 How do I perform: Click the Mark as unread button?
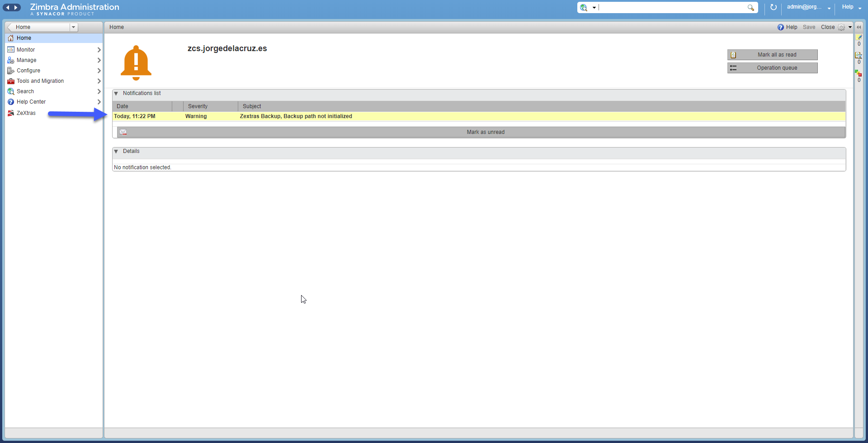coord(481,132)
